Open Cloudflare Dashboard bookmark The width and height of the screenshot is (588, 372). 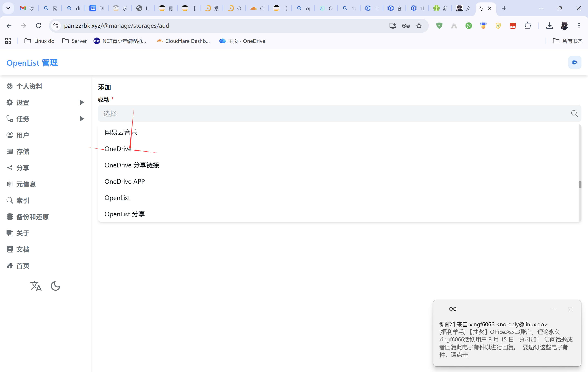point(183,41)
